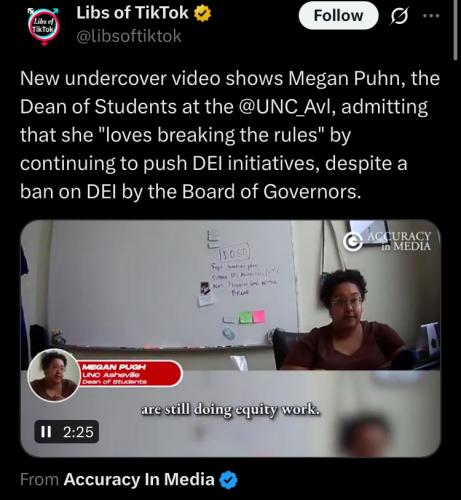
Task: Click the "are still doing equity work" caption
Action: click(x=230, y=410)
